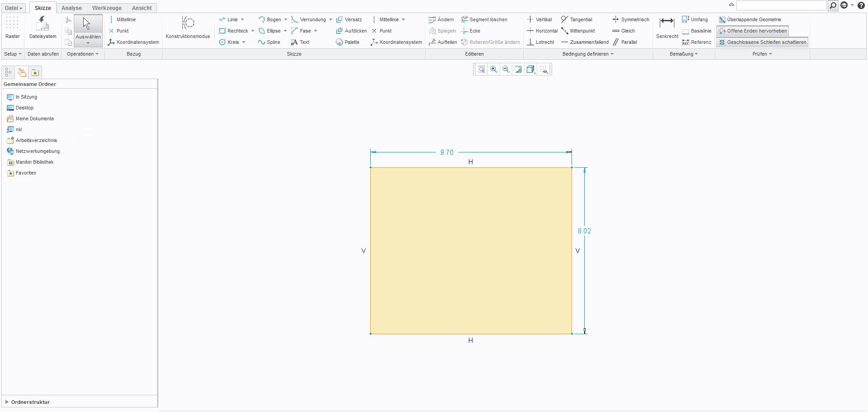
Task: Choose the Versatz offset tool
Action: (x=349, y=19)
